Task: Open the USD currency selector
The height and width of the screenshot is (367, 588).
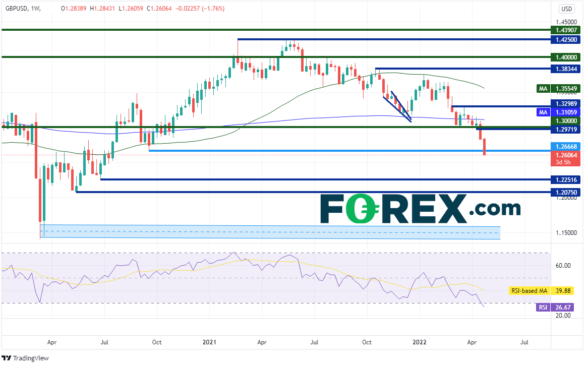Action: [x=566, y=9]
